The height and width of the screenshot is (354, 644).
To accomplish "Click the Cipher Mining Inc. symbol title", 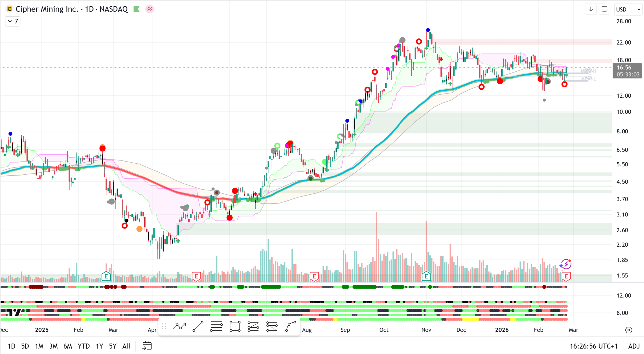I will click(47, 9).
